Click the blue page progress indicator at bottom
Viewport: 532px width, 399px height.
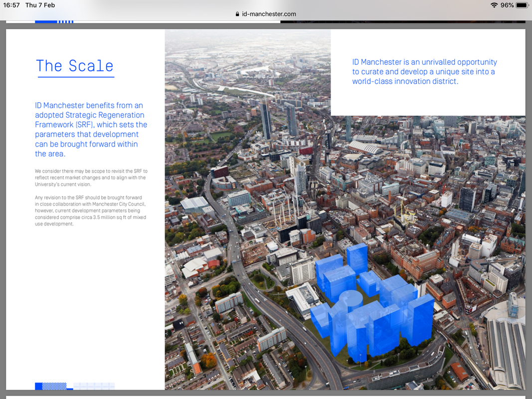75,386
